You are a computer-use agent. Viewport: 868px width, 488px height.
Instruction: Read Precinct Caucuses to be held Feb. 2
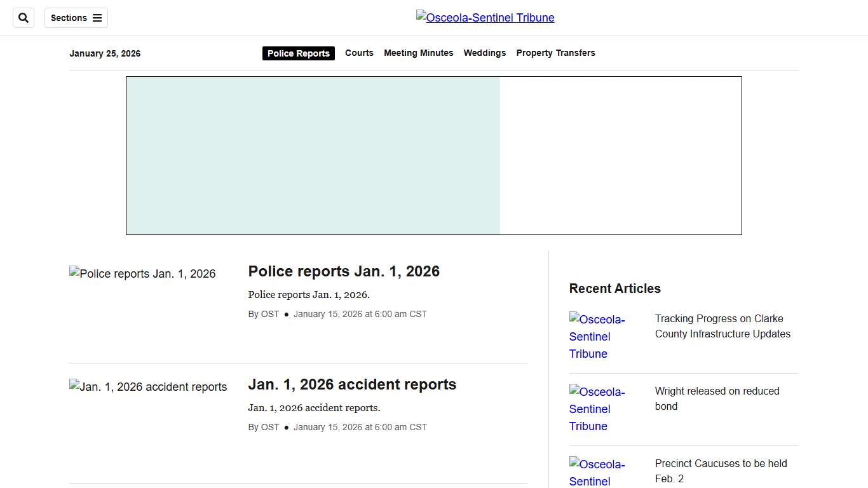(721, 471)
